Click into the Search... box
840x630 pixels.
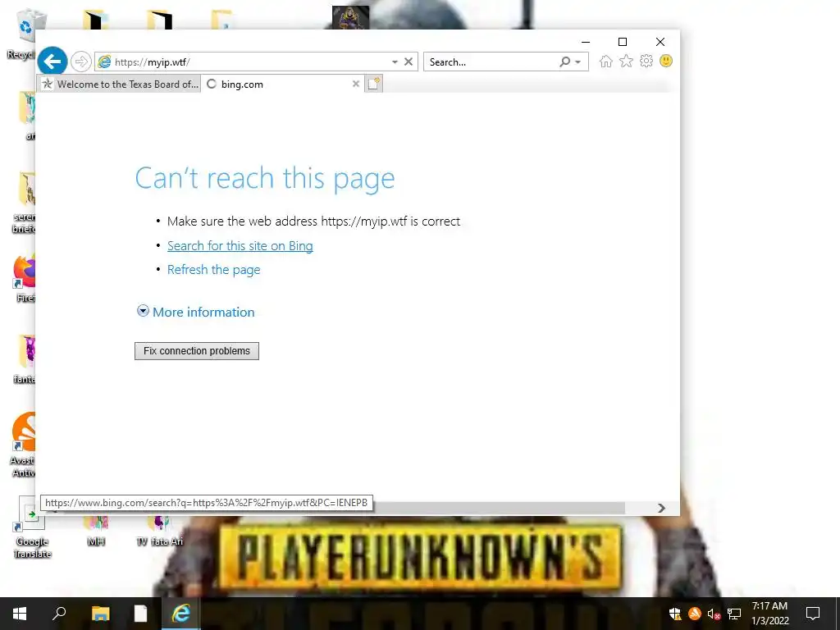pyautogui.click(x=491, y=62)
